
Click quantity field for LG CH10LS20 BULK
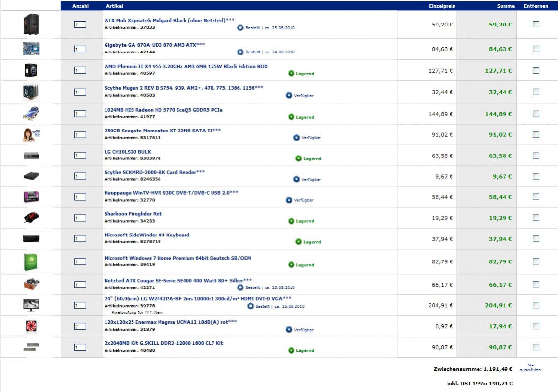pos(80,156)
